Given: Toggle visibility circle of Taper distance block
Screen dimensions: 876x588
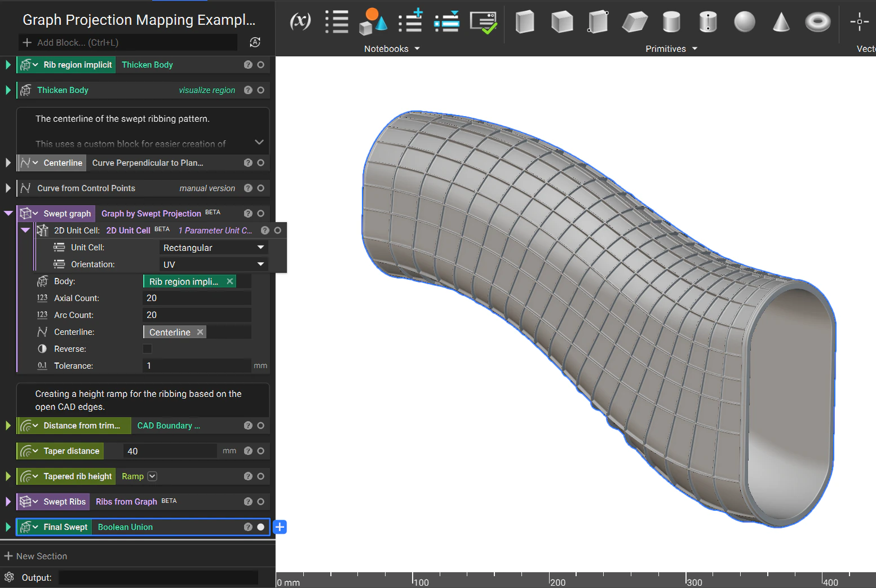Looking at the screenshot, I should (260, 451).
